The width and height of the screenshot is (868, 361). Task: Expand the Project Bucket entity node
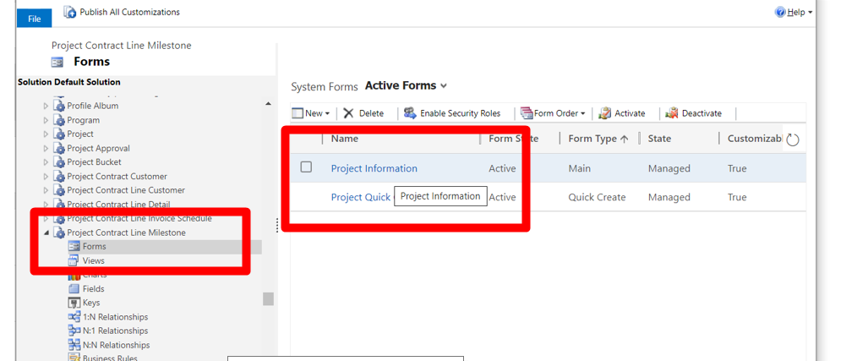point(46,162)
